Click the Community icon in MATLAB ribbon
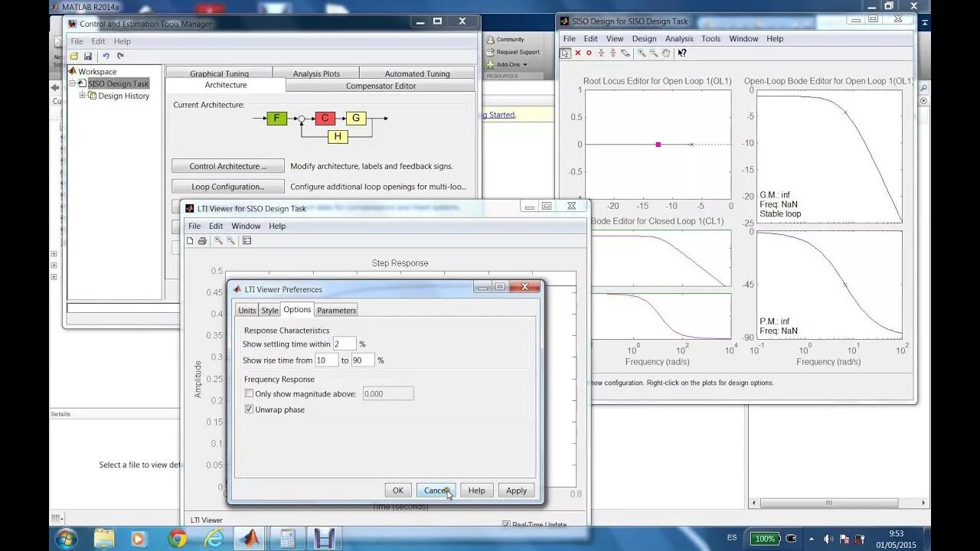 (x=490, y=40)
